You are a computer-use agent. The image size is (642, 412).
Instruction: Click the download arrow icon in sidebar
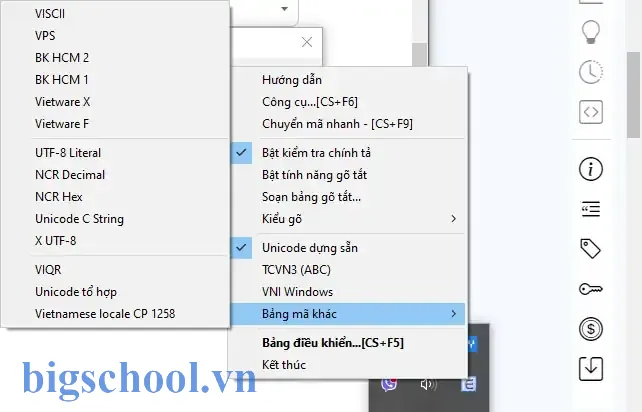click(591, 369)
